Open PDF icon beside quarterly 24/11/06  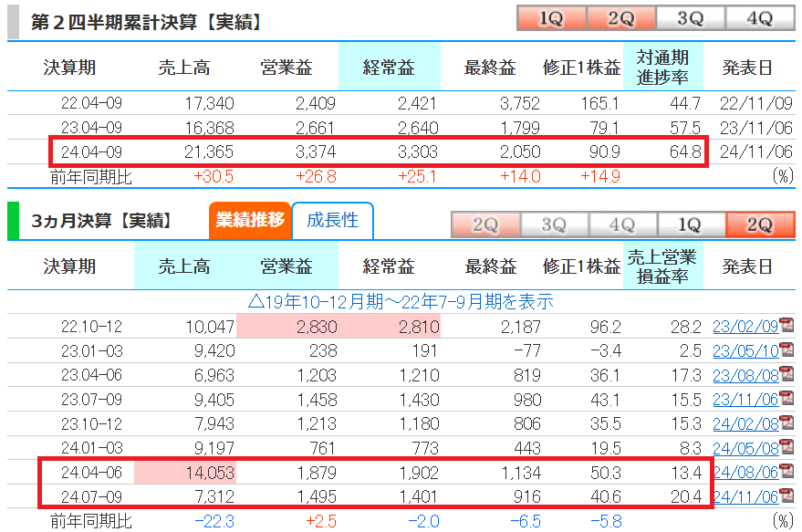[786, 495]
